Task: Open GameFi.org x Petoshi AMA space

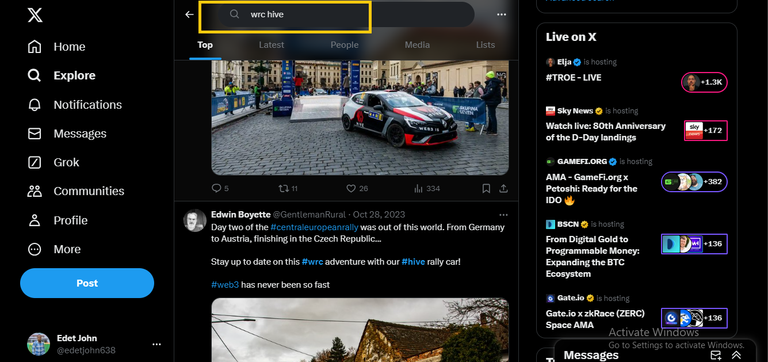Action: coord(592,189)
